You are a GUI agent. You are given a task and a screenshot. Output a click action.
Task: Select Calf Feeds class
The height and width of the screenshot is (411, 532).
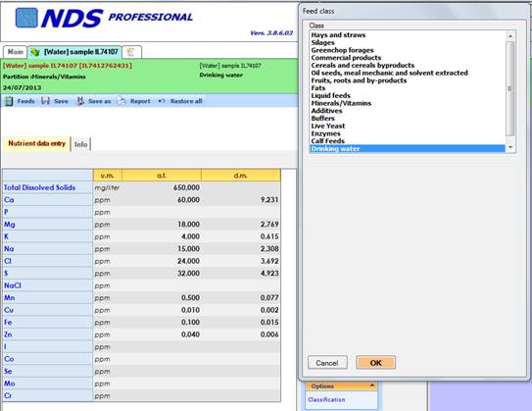328,141
